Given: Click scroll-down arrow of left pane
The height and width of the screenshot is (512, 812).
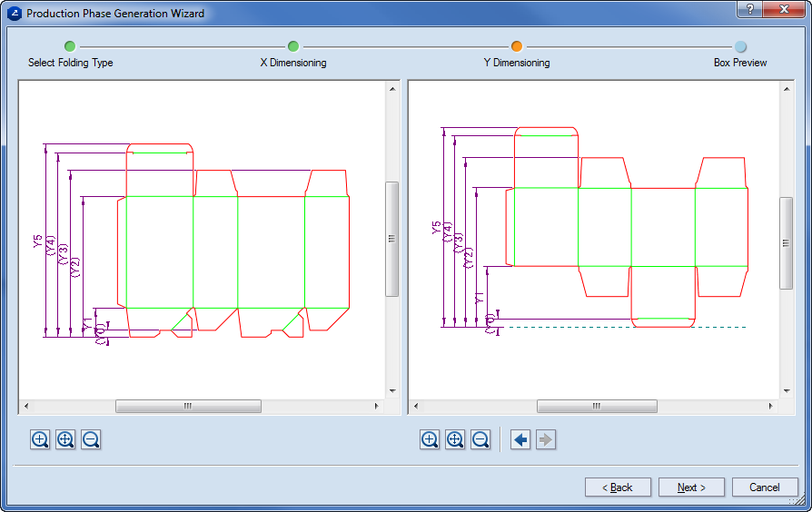Looking at the screenshot, I should pyautogui.click(x=392, y=391).
